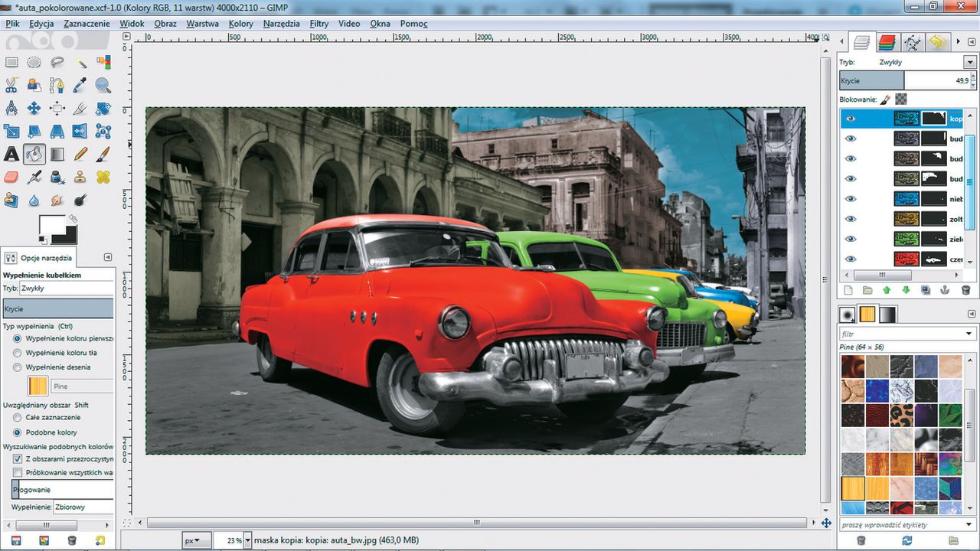Select the Alignment tool
Screen dimensions: 980x551
pos(57,109)
